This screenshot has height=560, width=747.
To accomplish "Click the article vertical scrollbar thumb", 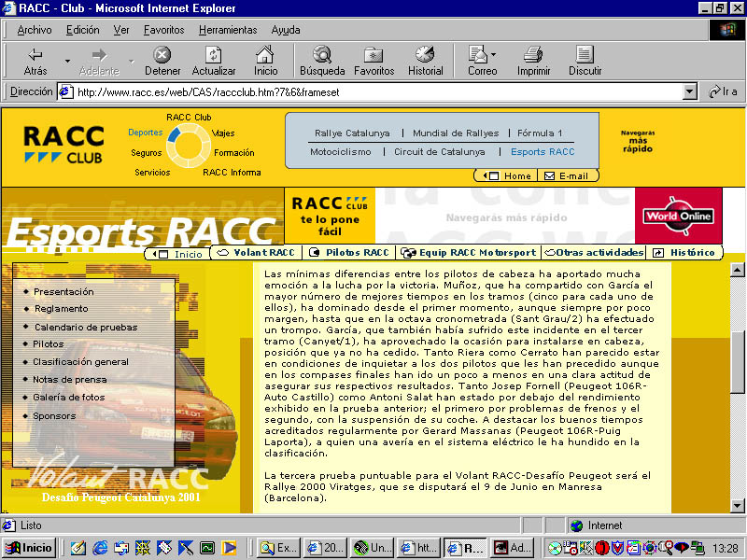I will tap(737, 362).
